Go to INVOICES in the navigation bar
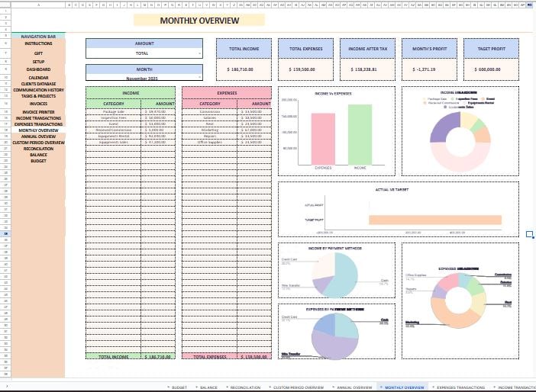 click(x=38, y=104)
